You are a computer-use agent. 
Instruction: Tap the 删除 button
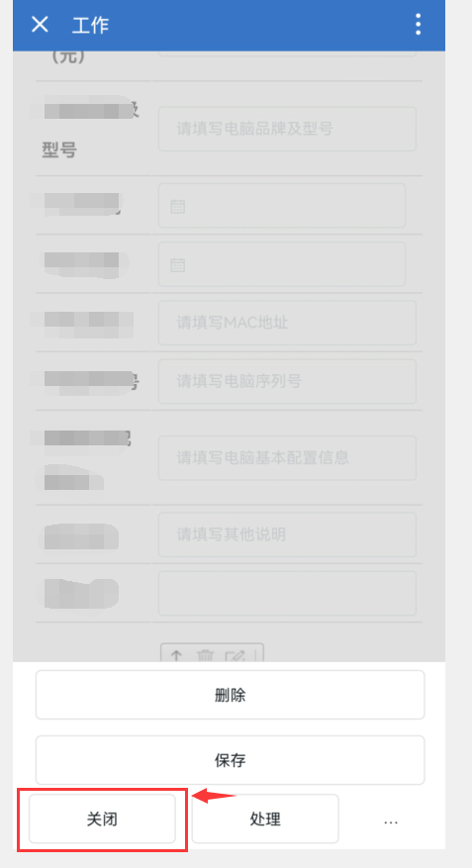click(x=231, y=695)
